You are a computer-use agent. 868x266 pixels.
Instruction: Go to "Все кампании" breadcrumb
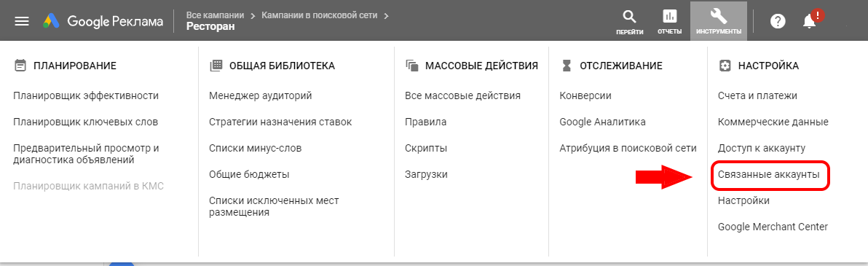pos(216,15)
